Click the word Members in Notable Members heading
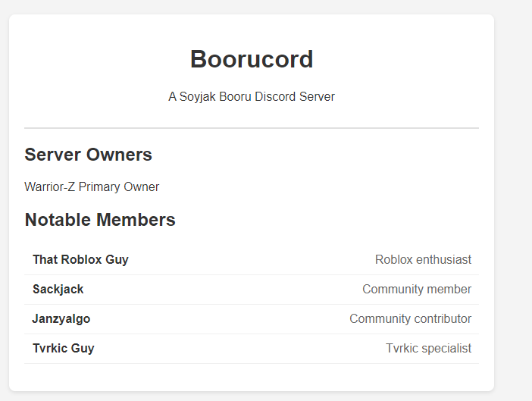This screenshot has height=401, width=532. click(x=136, y=220)
